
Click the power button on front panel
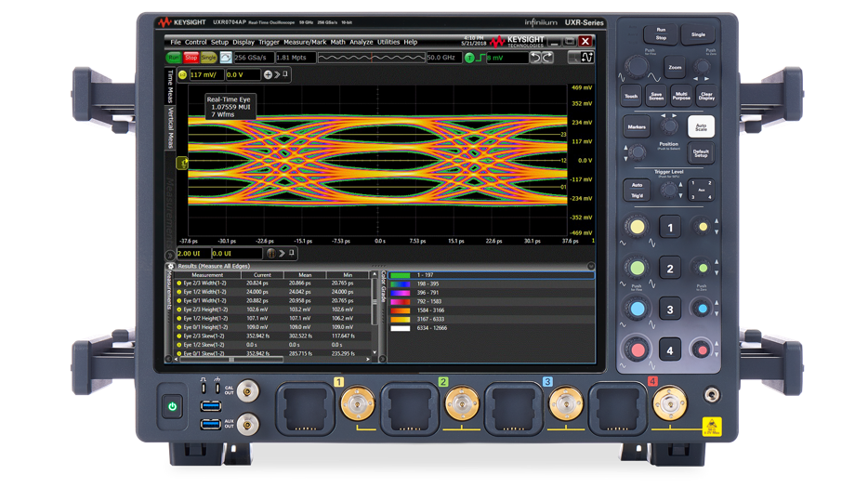click(172, 407)
